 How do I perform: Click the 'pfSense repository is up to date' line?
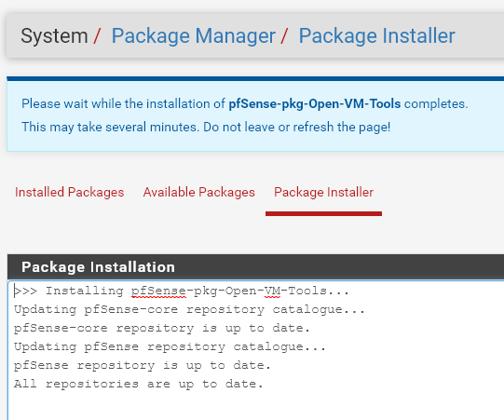143,365
